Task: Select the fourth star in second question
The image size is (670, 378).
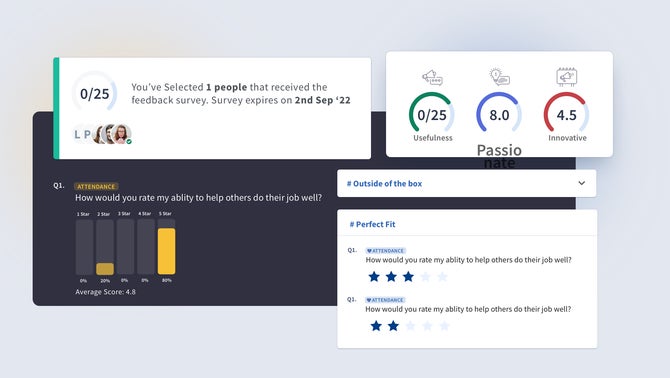Action: tap(427, 326)
